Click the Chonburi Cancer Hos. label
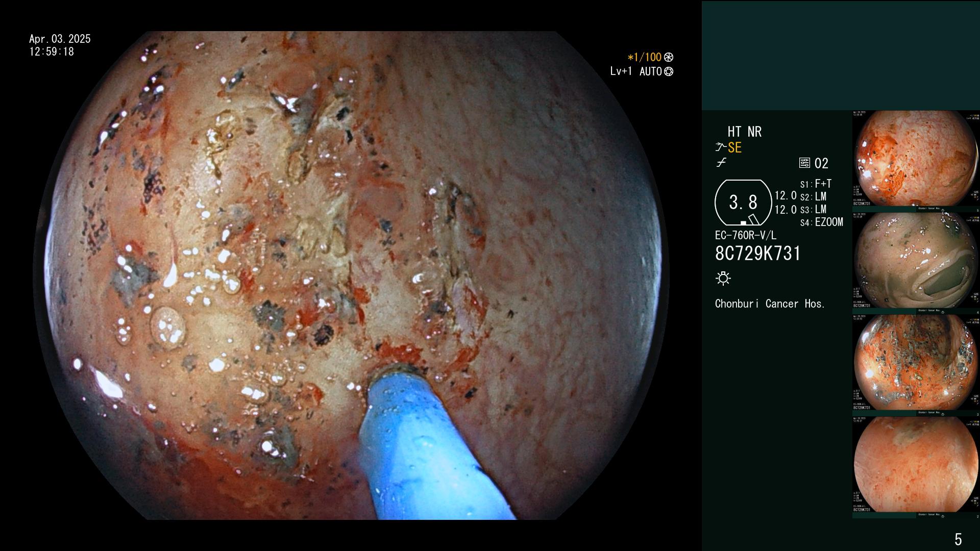The height and width of the screenshot is (551, 980). 770,304
